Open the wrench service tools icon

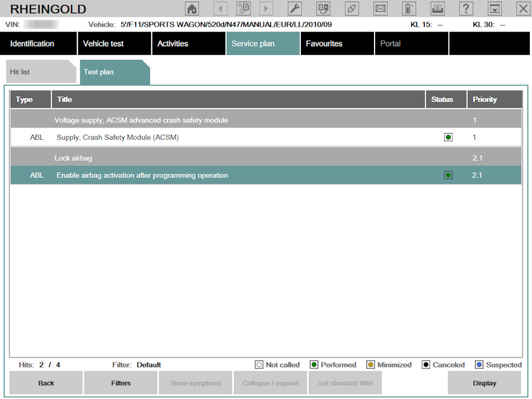294,8
